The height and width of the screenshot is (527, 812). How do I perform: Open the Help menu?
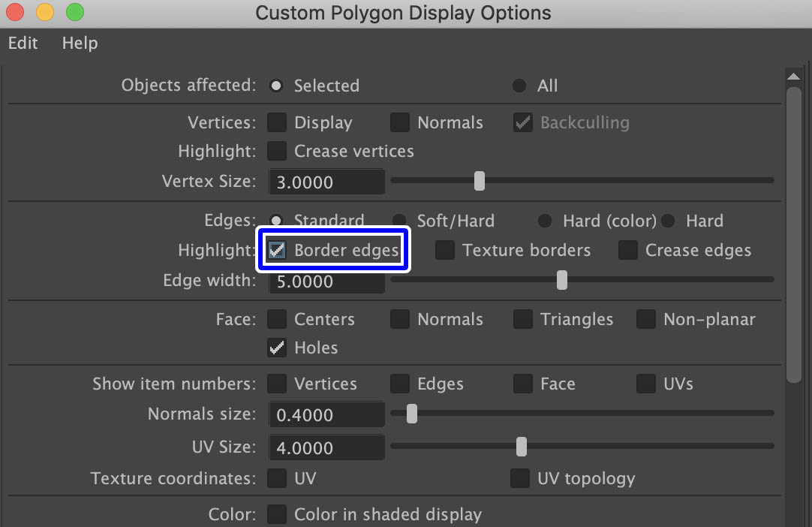tap(80, 43)
